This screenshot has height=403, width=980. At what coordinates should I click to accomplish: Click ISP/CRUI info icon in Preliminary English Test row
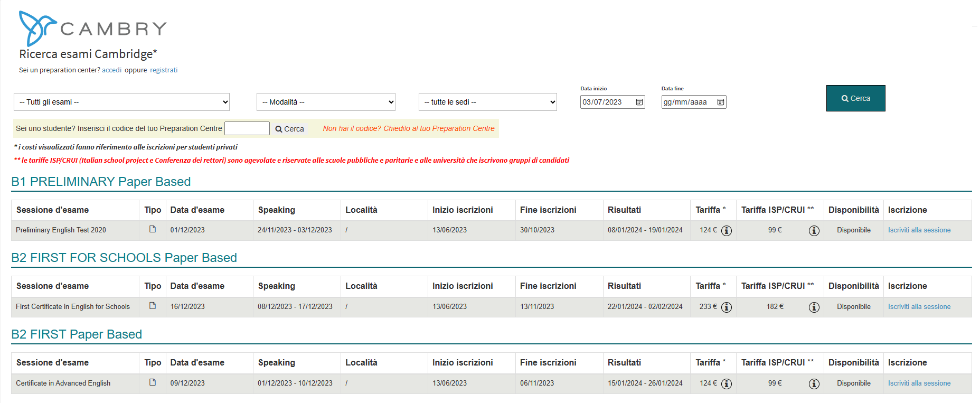tap(814, 231)
